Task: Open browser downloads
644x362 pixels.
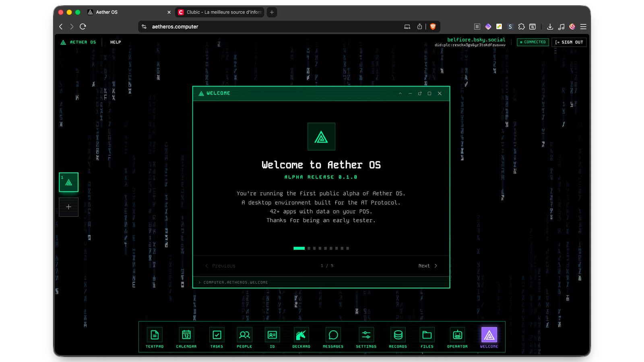Action: (550, 27)
